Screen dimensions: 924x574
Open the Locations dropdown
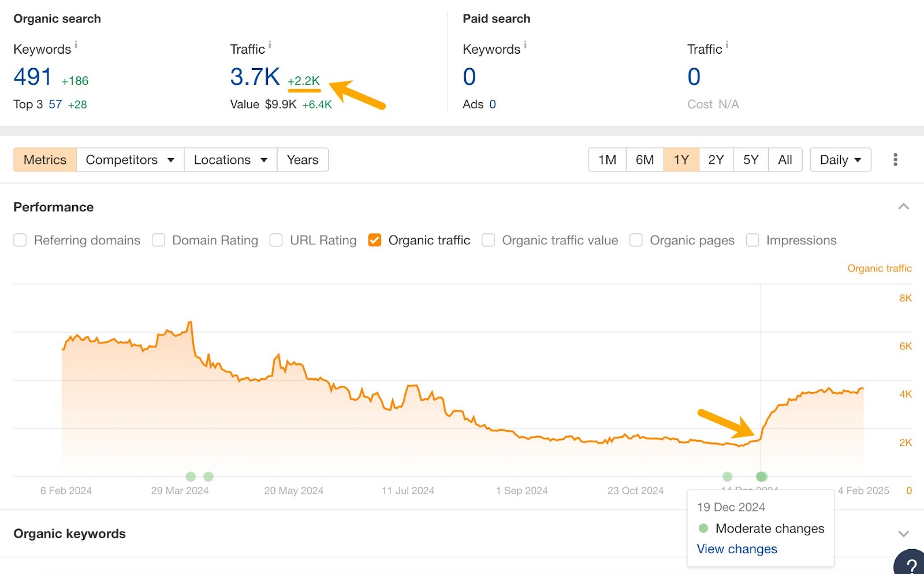coord(230,159)
